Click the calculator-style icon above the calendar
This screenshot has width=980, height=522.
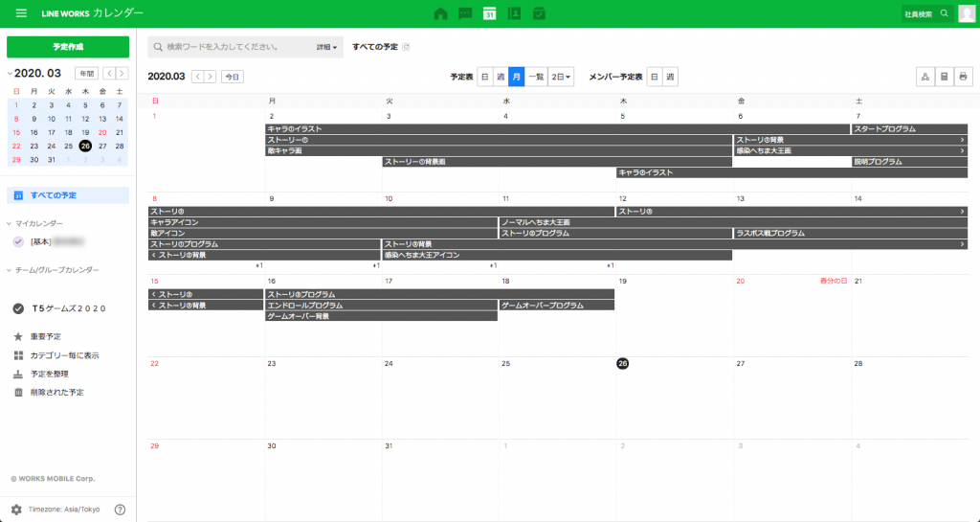click(944, 77)
